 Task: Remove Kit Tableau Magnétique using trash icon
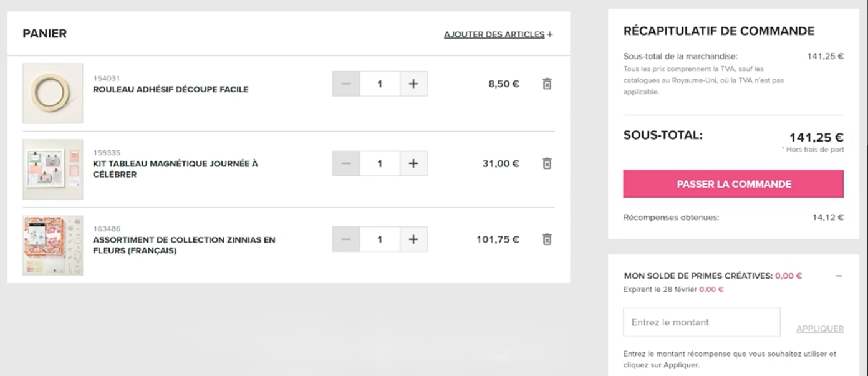coord(547,163)
